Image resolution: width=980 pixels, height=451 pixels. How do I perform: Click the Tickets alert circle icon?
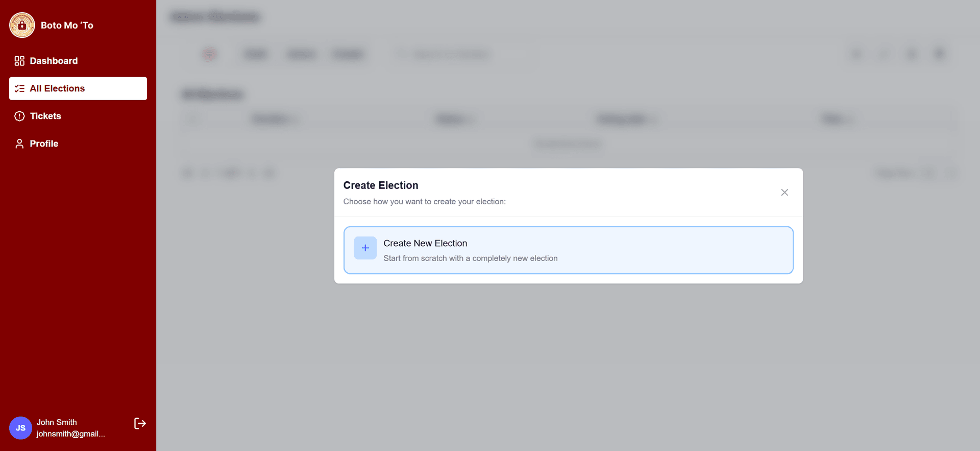pyautogui.click(x=19, y=116)
